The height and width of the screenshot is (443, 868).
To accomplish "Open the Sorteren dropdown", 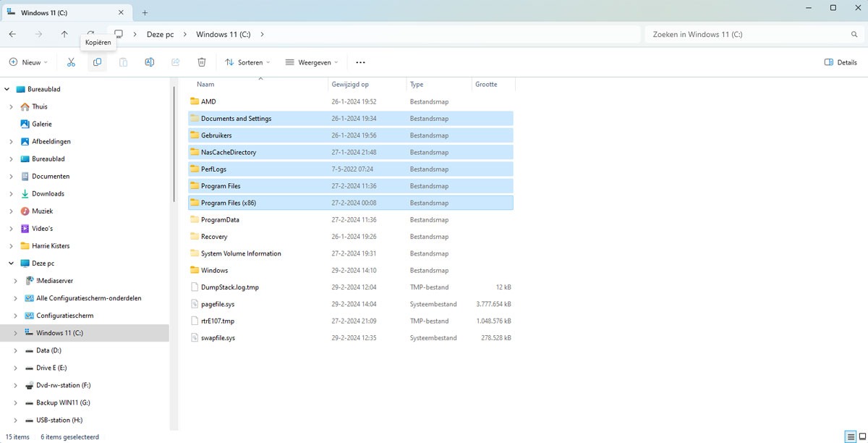I will click(x=247, y=62).
